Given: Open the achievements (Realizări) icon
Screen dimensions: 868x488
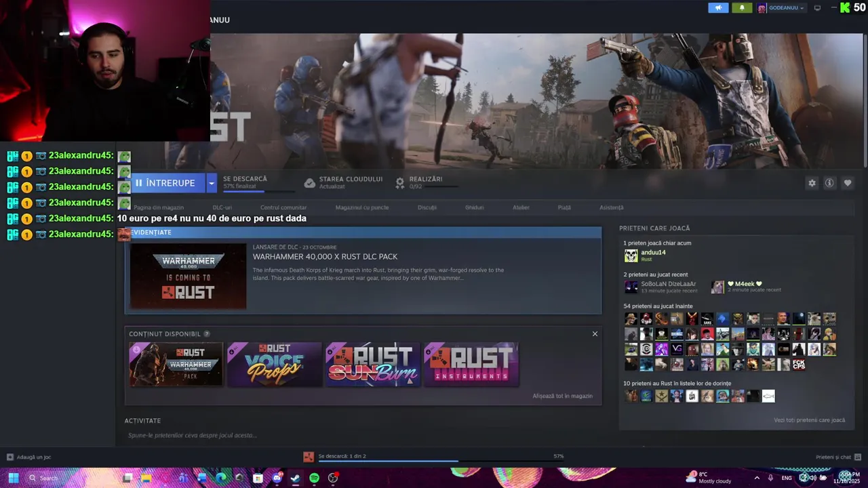Looking at the screenshot, I should [400, 183].
